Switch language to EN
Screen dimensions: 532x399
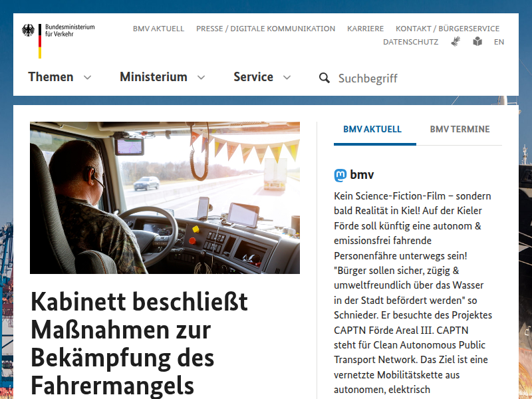point(499,42)
